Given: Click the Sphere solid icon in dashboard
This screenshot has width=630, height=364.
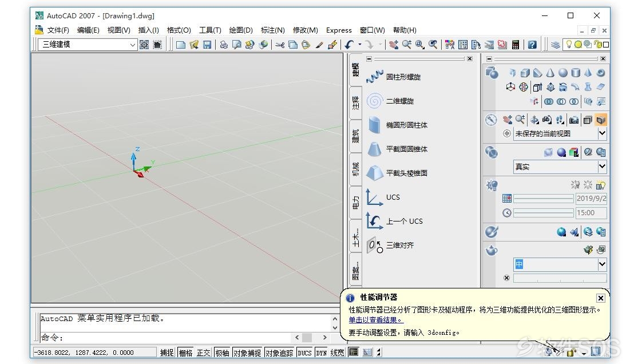Looking at the screenshot, I should point(563,73).
